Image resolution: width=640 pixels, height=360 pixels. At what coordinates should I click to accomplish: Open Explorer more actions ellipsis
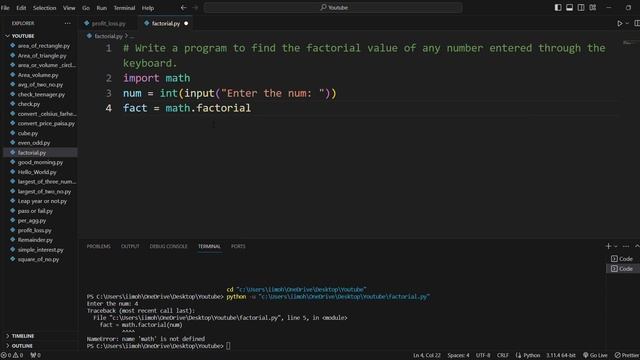click(67, 23)
